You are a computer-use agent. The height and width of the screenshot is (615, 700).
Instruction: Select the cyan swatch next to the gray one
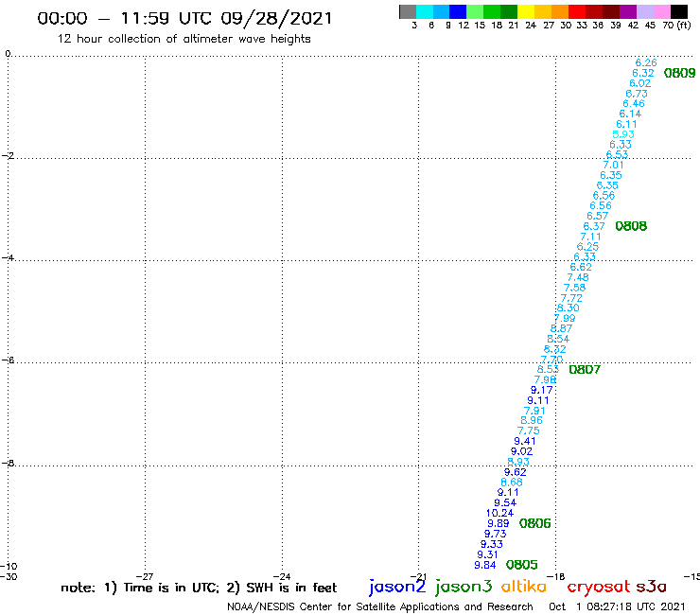point(425,11)
